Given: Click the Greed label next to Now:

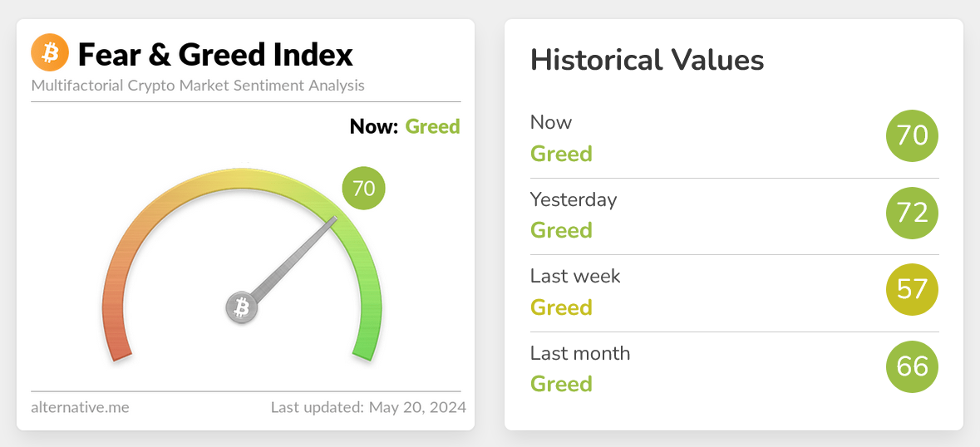Looking at the screenshot, I should point(432,126).
